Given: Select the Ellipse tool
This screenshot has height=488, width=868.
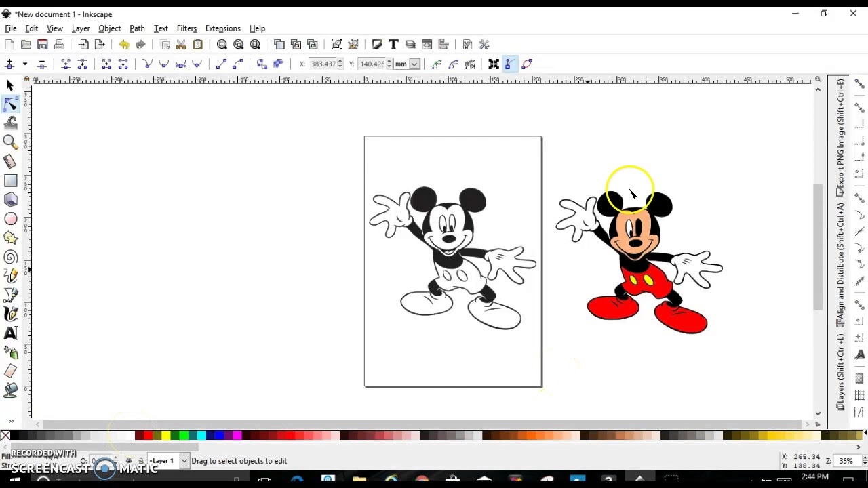Looking at the screenshot, I should tap(10, 219).
